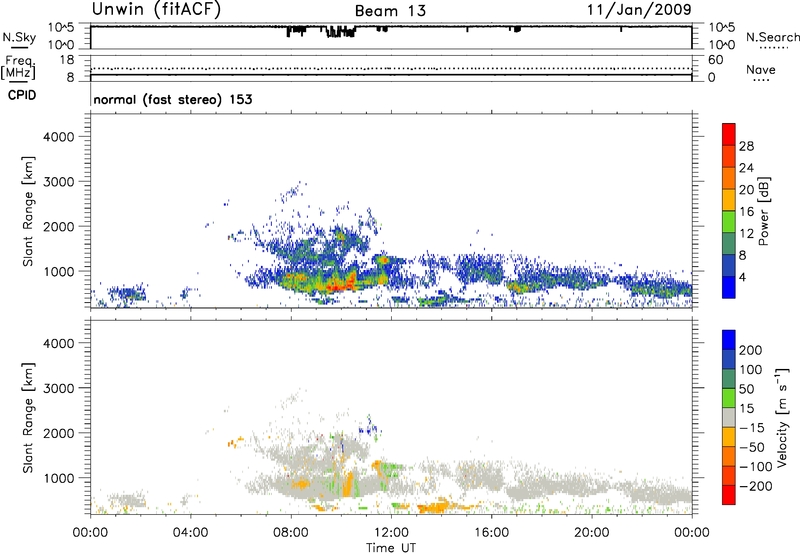Click the '24' label on the power colorbar
This screenshot has height=554, width=800.
(x=746, y=168)
